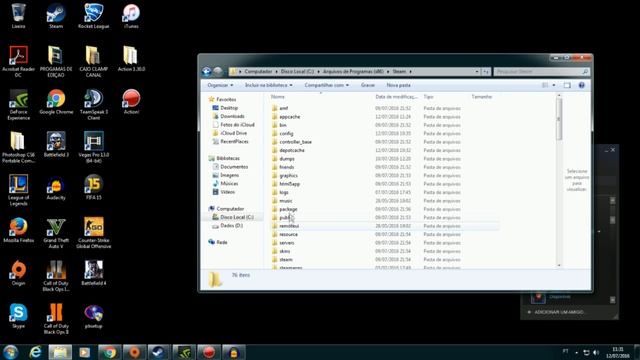Viewport: 640px width, 360px height.
Task: Open Internet Explorer from the taskbar
Action: pyautogui.click(x=36, y=352)
